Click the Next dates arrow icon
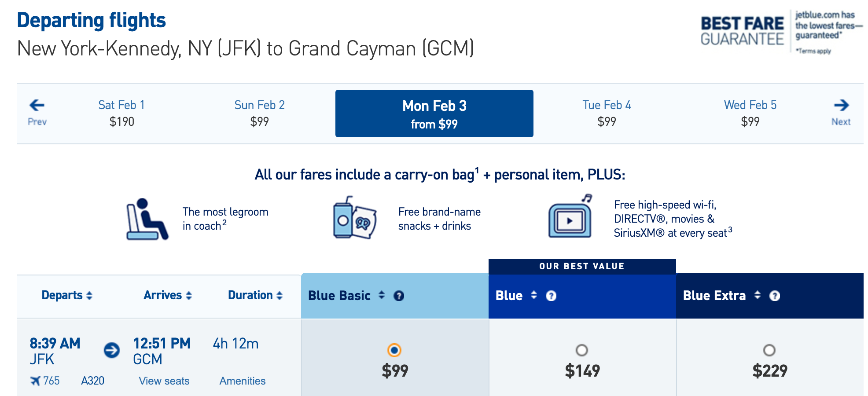The width and height of the screenshot is (868, 396). point(841,105)
